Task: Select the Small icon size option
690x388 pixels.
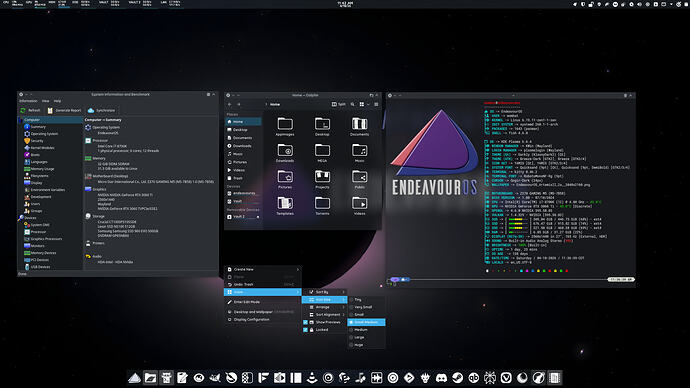Action: pyautogui.click(x=366, y=315)
